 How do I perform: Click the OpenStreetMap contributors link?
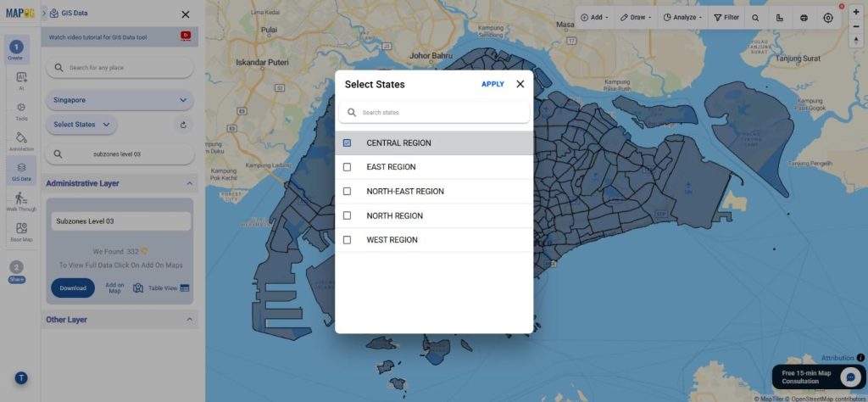point(827,399)
